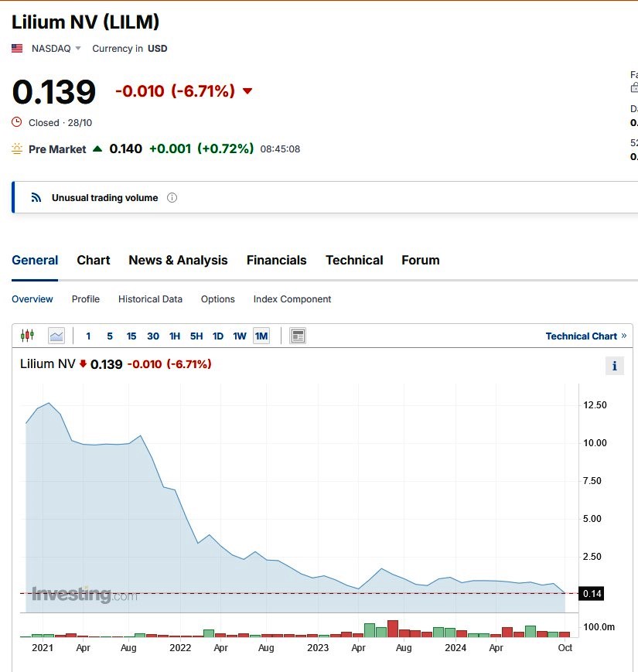Screen dimensions: 638x672
Task: Set chart interval to 15 minutes
Action: click(x=131, y=336)
